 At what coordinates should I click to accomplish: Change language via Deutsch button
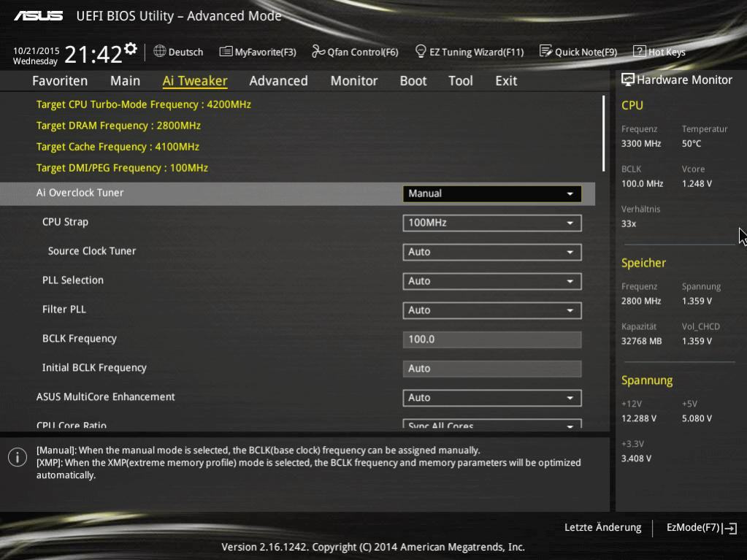178,51
